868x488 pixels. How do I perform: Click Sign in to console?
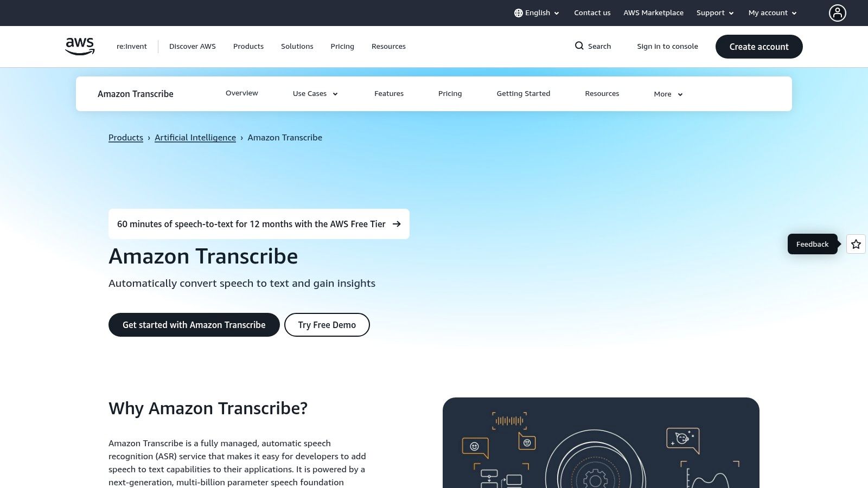[x=667, y=46]
